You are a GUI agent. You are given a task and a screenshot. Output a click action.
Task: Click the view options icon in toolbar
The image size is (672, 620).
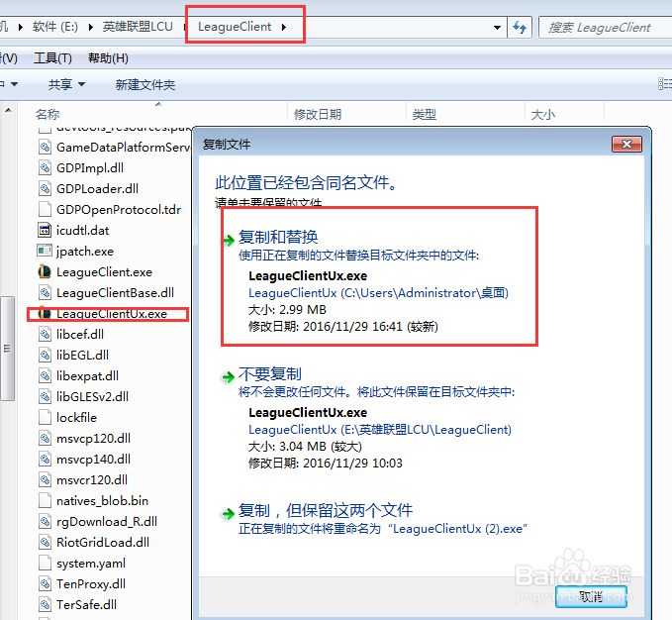pyautogui.click(x=664, y=84)
